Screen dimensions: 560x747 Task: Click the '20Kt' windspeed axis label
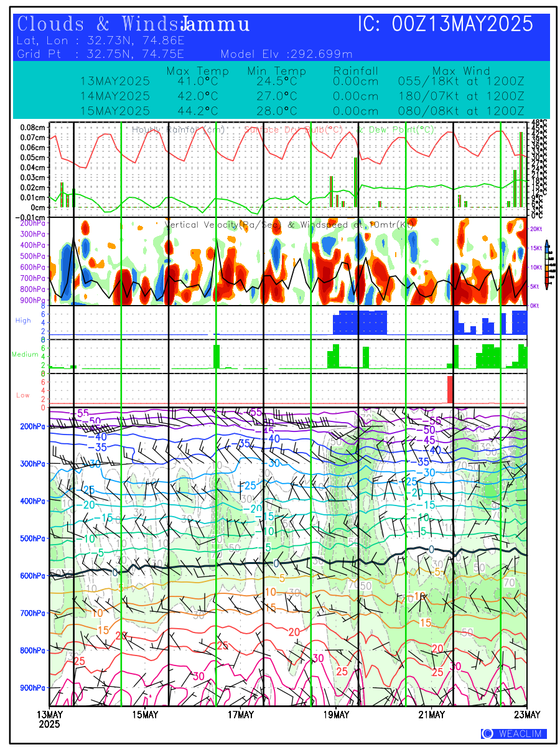536,230
